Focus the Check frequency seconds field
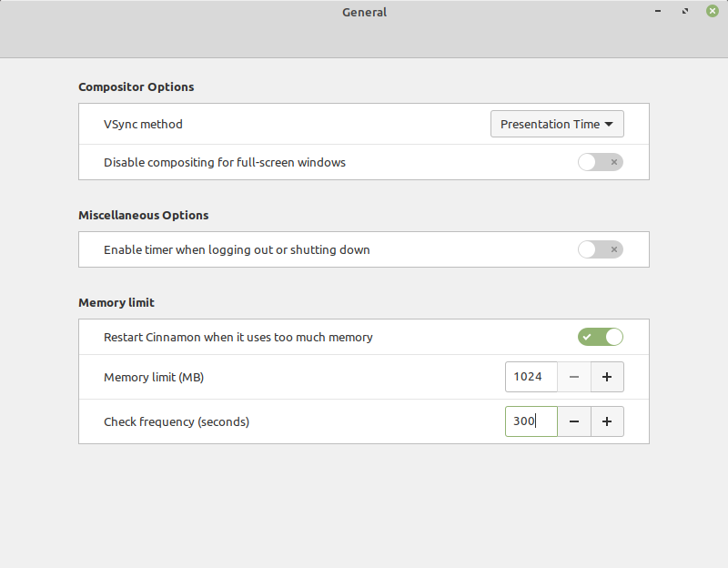 click(x=531, y=421)
